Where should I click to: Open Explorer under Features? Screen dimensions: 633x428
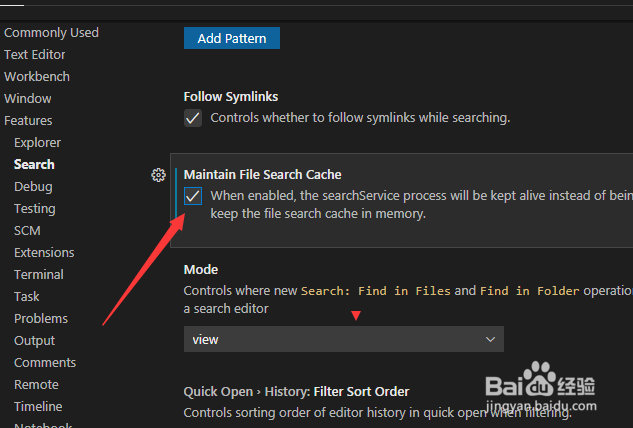click(x=37, y=143)
